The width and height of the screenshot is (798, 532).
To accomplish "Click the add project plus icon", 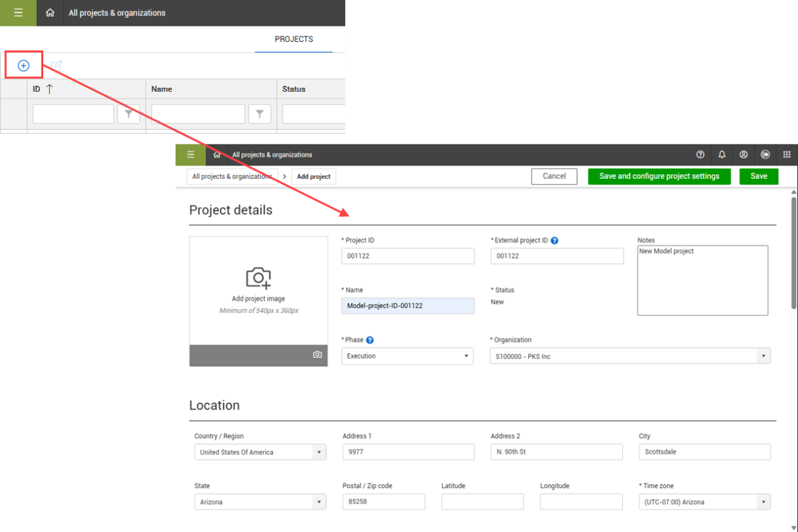I will click(x=23, y=66).
